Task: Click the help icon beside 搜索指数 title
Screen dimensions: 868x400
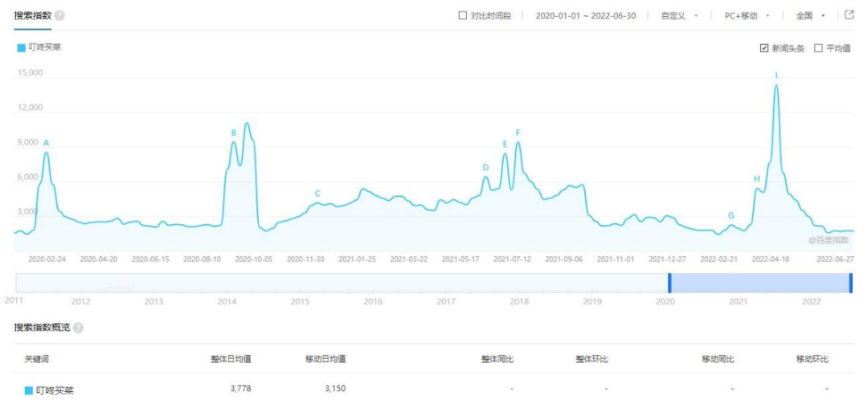Action: point(60,16)
